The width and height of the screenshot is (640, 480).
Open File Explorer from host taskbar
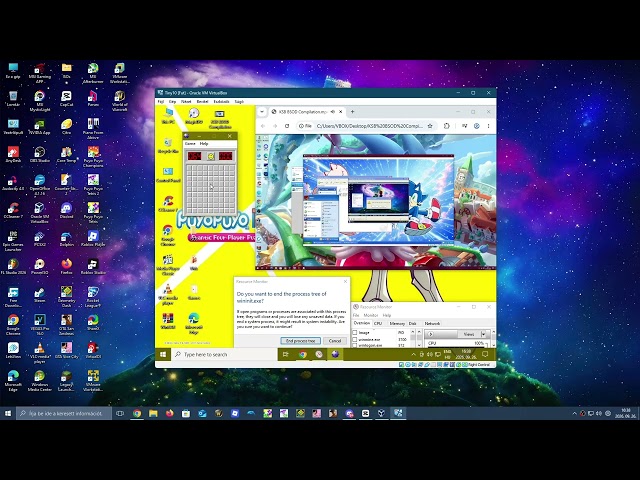(153, 413)
